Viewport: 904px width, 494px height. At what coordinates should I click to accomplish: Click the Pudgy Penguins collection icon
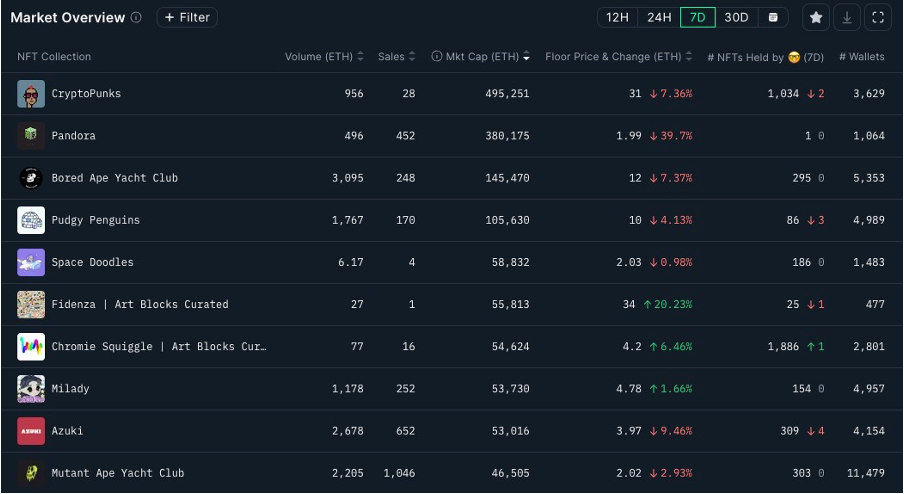point(31,220)
